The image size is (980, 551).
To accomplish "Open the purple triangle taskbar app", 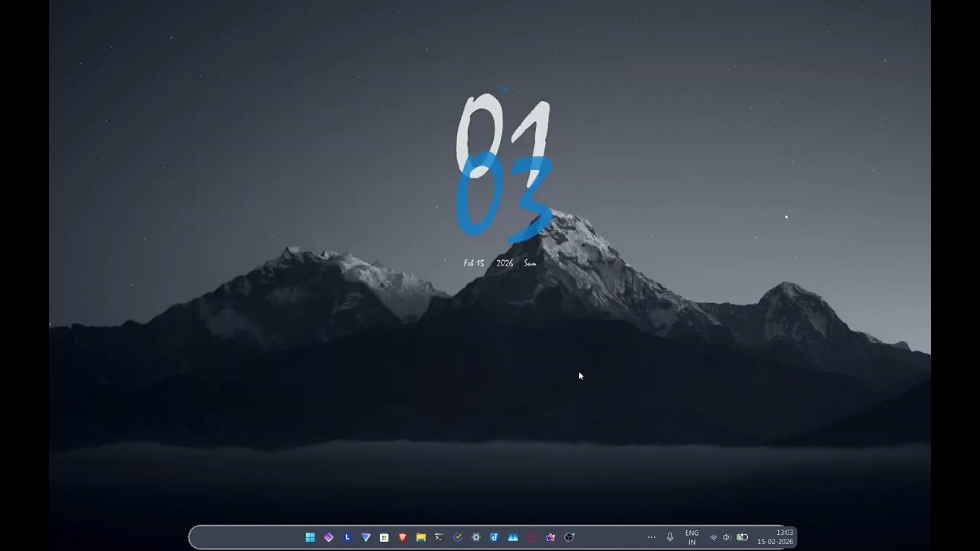I will click(365, 537).
